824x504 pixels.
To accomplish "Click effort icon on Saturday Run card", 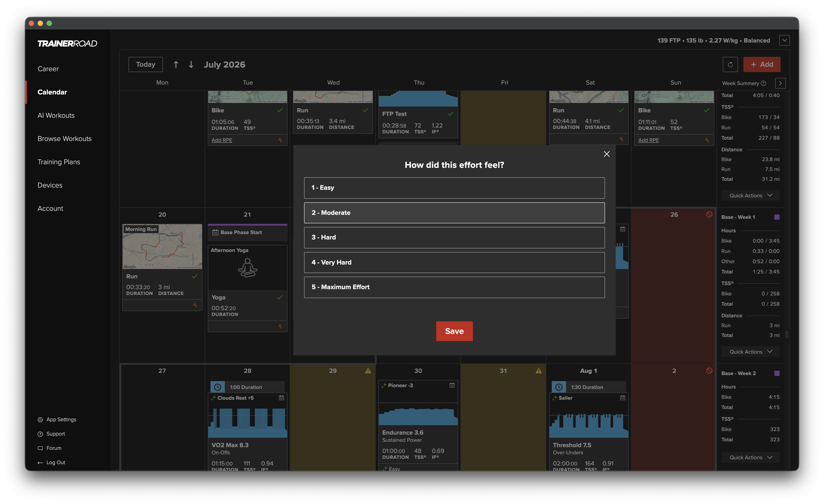I will click(621, 139).
